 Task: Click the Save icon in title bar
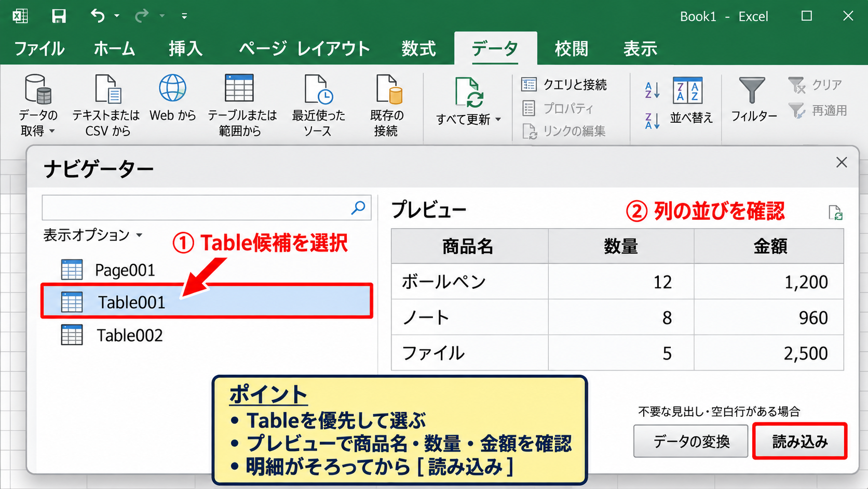pyautogui.click(x=59, y=16)
